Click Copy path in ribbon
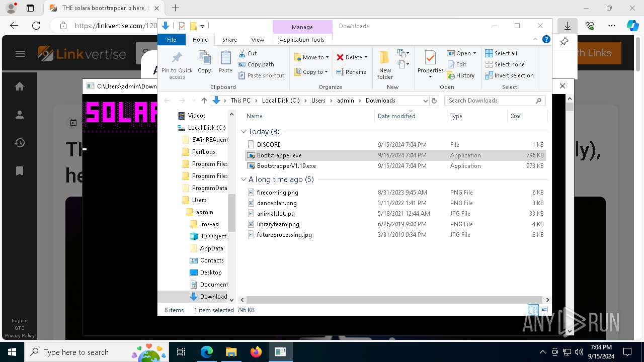 256,64
